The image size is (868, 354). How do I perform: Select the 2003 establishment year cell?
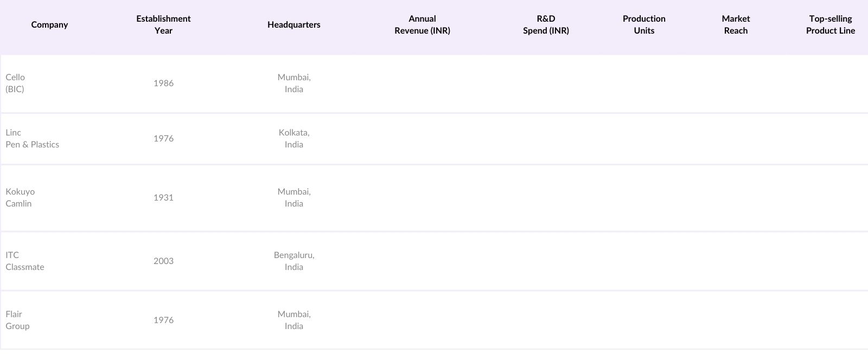click(163, 261)
